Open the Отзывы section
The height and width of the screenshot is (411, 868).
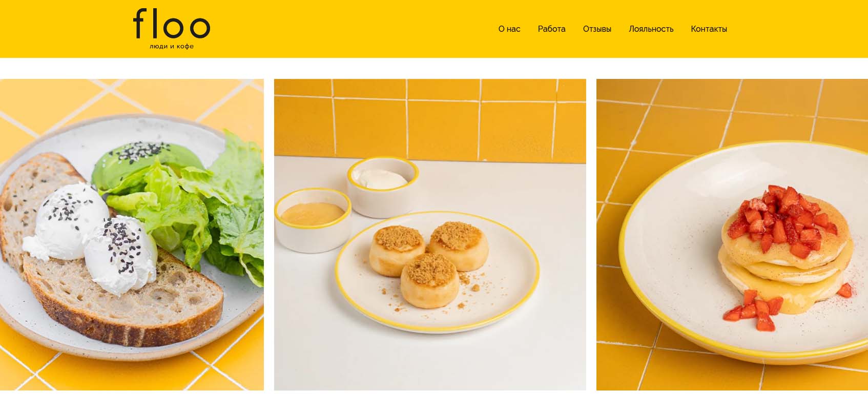(597, 29)
